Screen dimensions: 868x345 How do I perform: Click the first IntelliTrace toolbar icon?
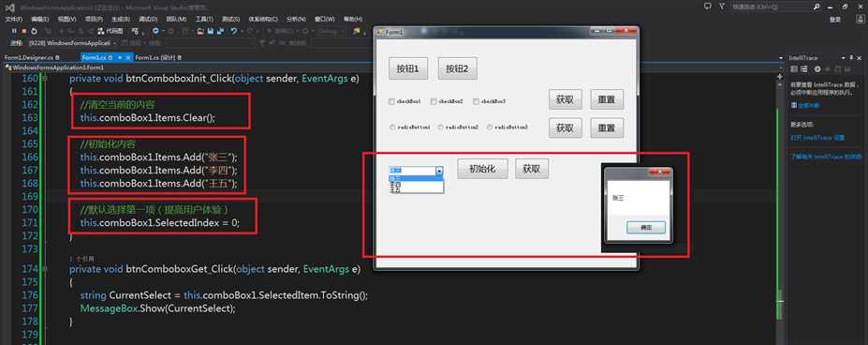794,69
